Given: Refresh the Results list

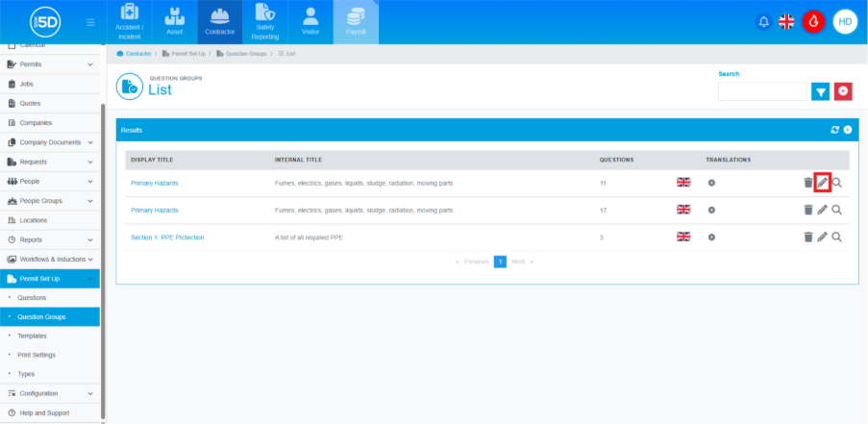Looking at the screenshot, I should pyautogui.click(x=834, y=129).
